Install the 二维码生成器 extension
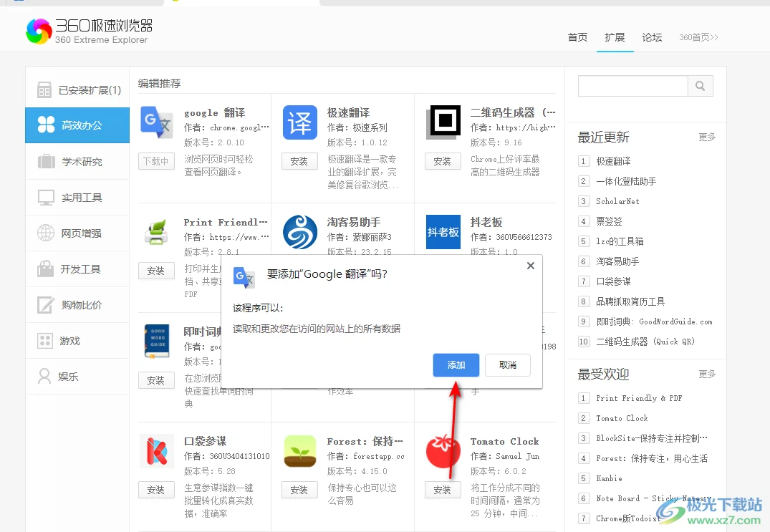This screenshot has height=532, width=770. (x=443, y=161)
